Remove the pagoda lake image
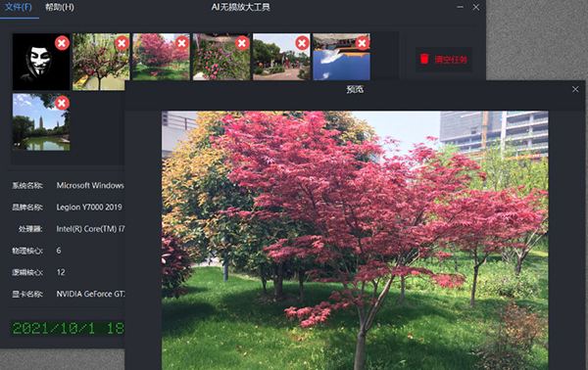 tap(62, 103)
